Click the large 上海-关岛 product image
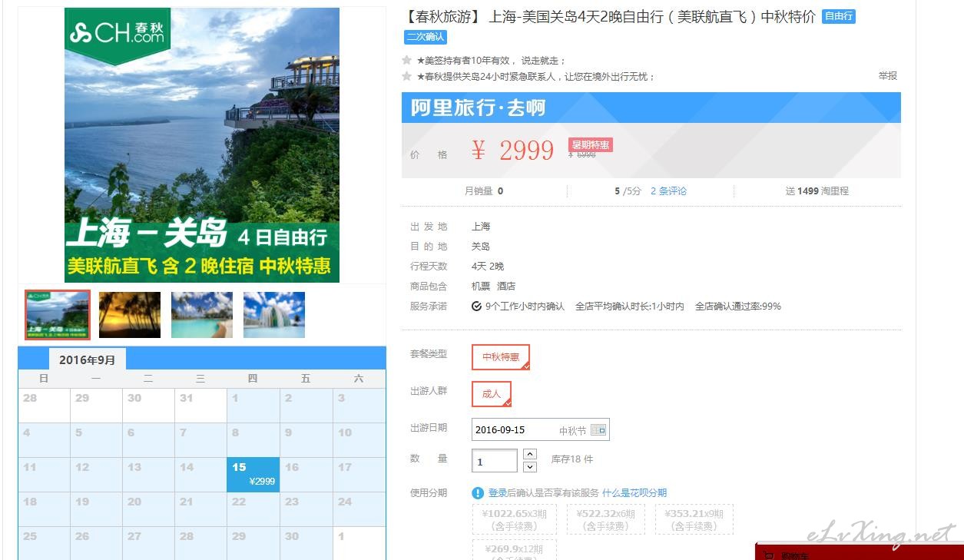 202,145
